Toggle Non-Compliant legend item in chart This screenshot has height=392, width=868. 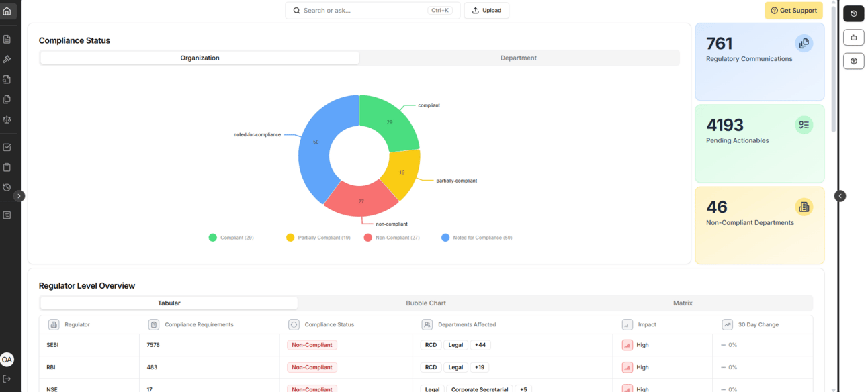tap(392, 238)
